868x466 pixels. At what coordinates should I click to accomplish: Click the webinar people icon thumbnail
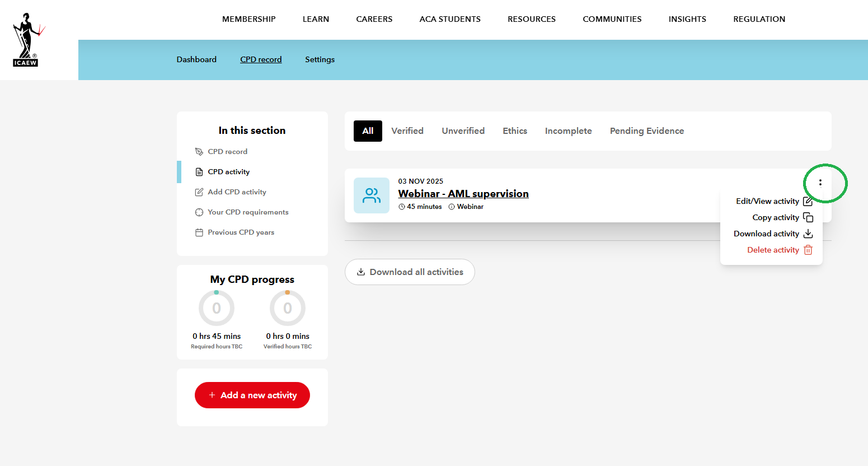click(371, 195)
